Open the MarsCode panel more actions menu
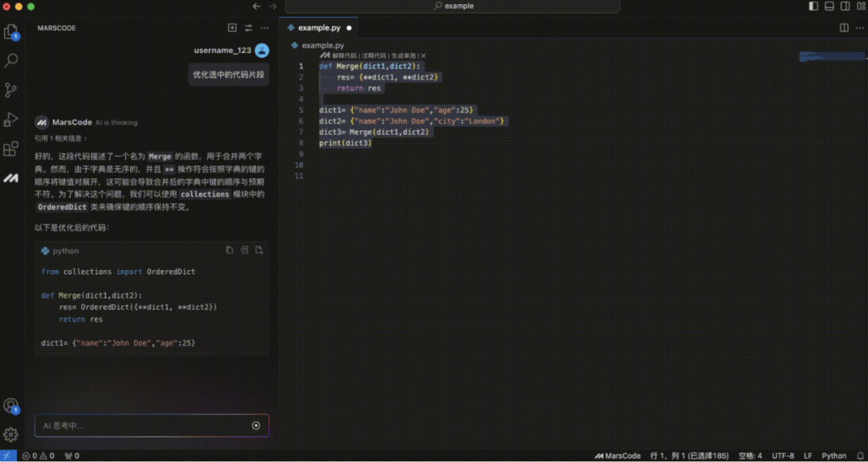 tap(264, 27)
